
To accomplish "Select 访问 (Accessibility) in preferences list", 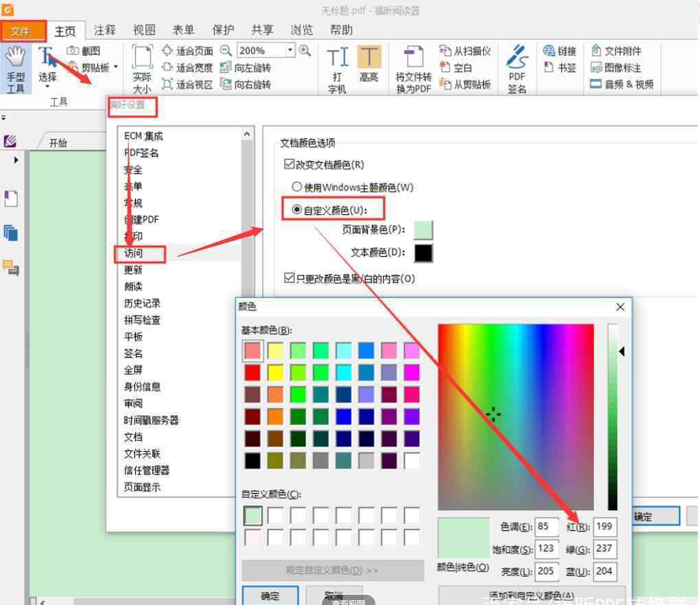I will [134, 253].
